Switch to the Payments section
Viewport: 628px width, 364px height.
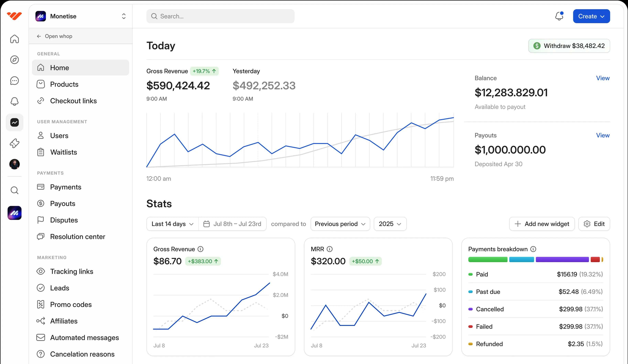65,187
